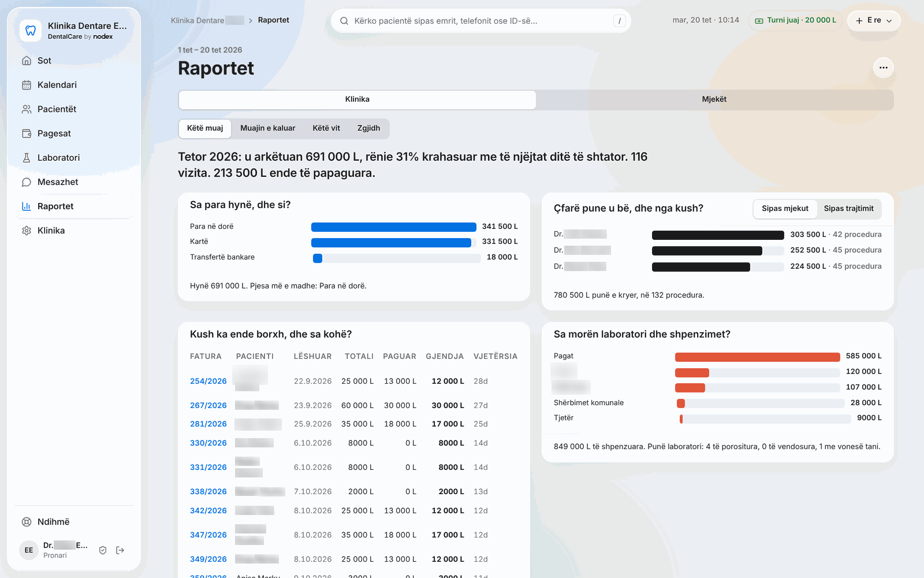Expand the E re dropdown
Viewport: 924px width, 578px height.
[x=874, y=21]
